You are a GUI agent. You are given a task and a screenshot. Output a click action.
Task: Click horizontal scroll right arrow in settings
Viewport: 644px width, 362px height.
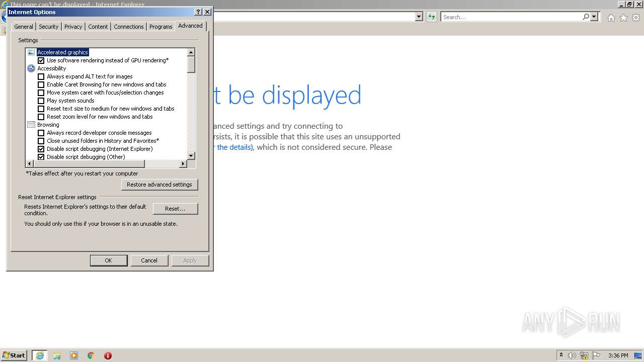click(x=183, y=164)
